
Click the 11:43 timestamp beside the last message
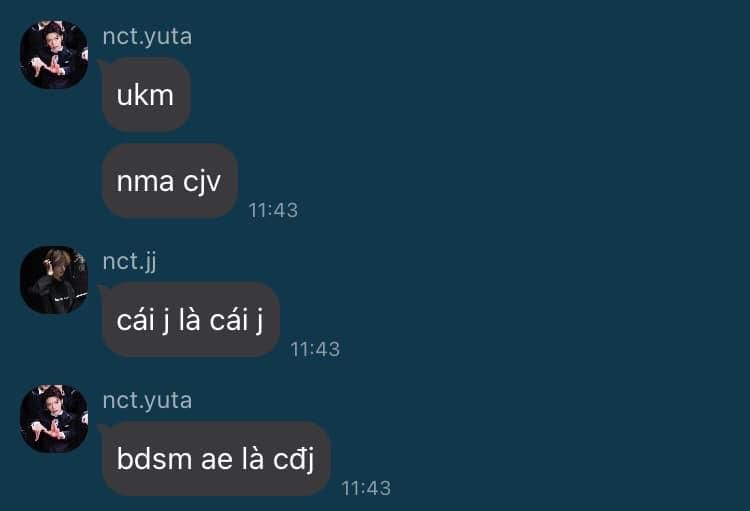coord(366,488)
